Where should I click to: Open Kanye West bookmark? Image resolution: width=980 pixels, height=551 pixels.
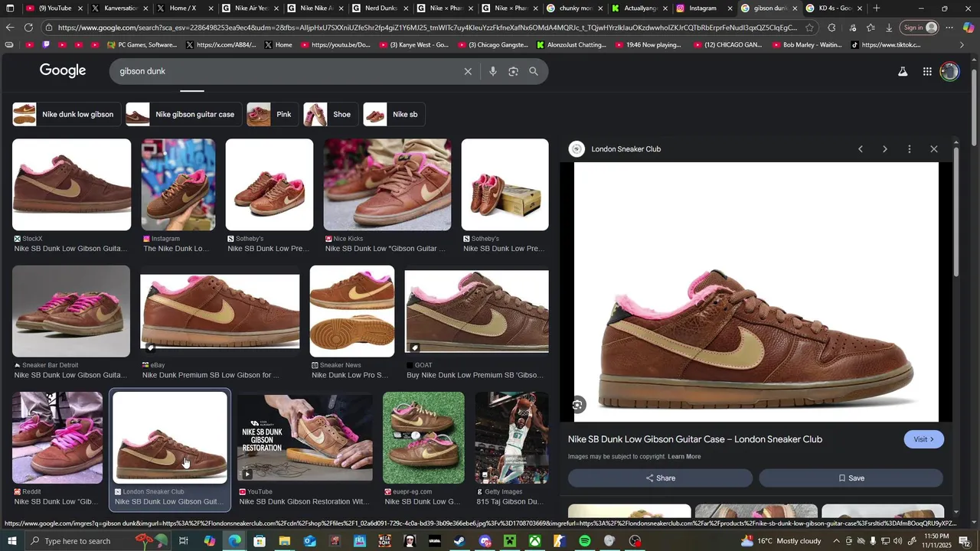(413, 45)
